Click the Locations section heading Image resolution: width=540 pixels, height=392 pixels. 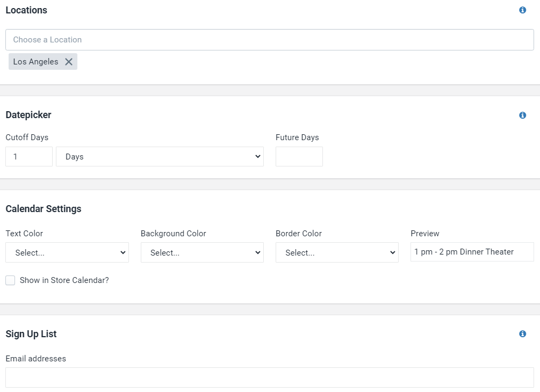pyautogui.click(x=26, y=10)
